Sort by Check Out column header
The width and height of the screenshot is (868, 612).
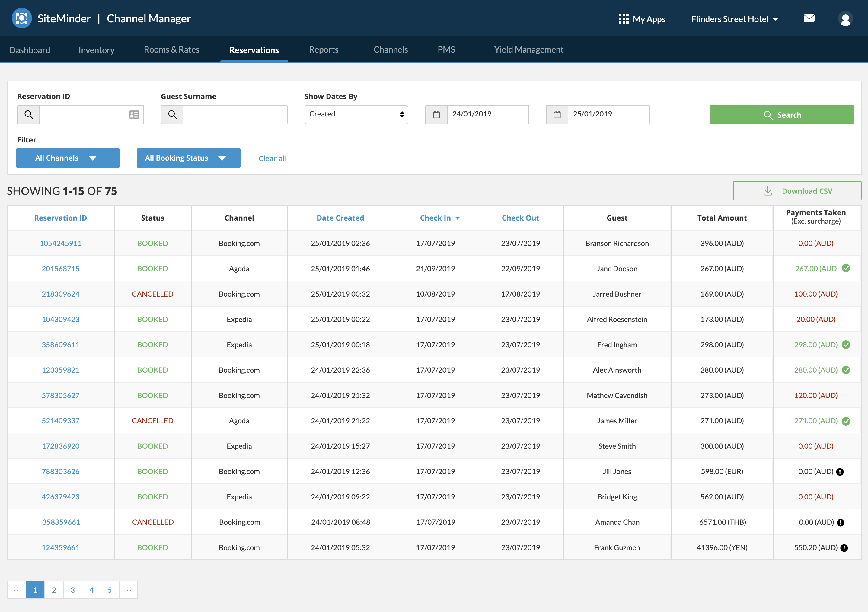coord(520,218)
